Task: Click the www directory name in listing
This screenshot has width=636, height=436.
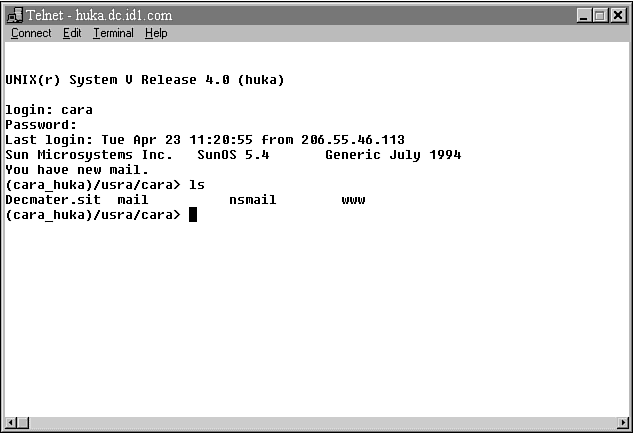Action: 353,200
